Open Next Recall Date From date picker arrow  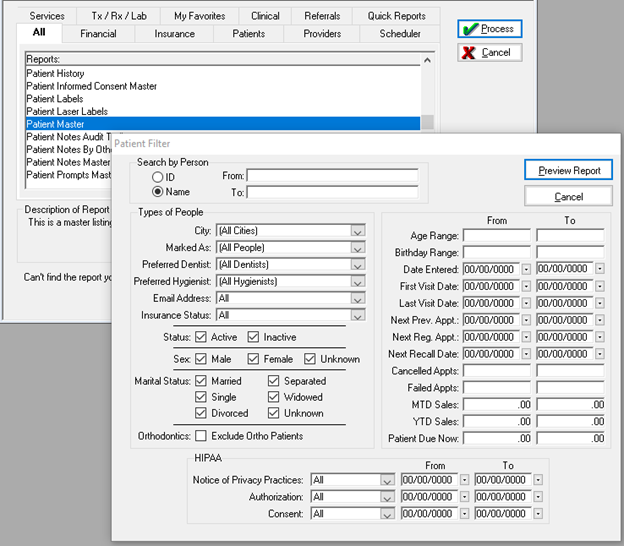click(526, 354)
